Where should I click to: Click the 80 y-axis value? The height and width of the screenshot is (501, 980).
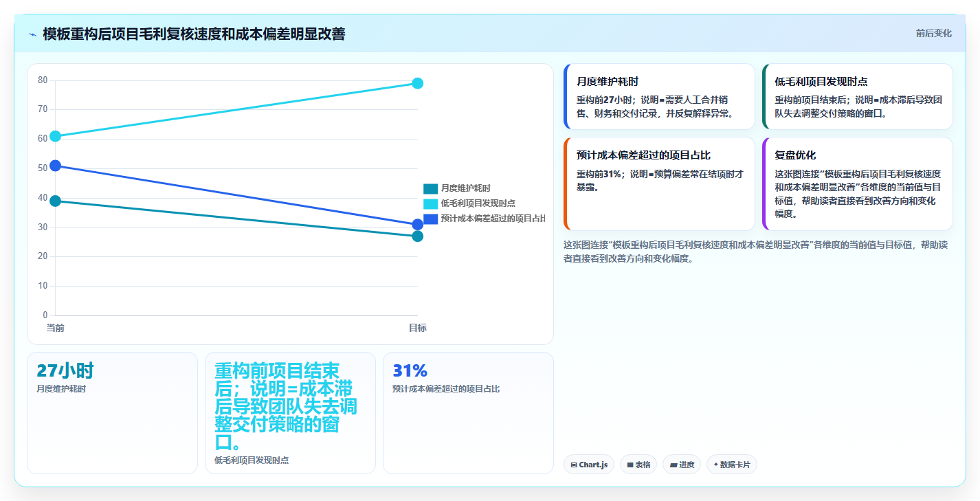click(x=43, y=80)
